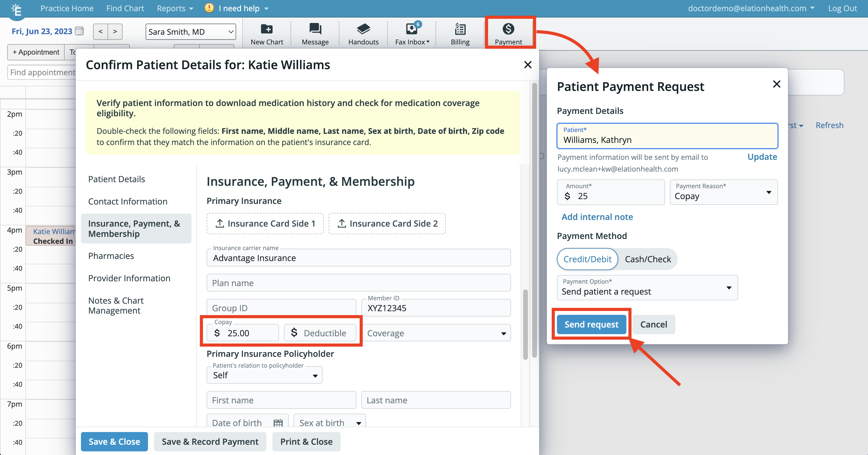Image resolution: width=868 pixels, height=455 pixels.
Task: Open the Fax Inbox
Action: pos(411,33)
